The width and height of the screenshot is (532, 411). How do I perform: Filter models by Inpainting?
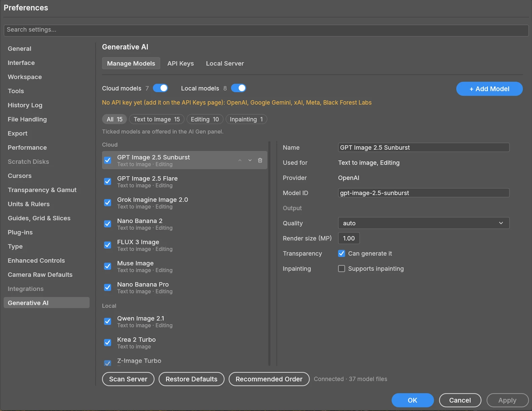(246, 119)
